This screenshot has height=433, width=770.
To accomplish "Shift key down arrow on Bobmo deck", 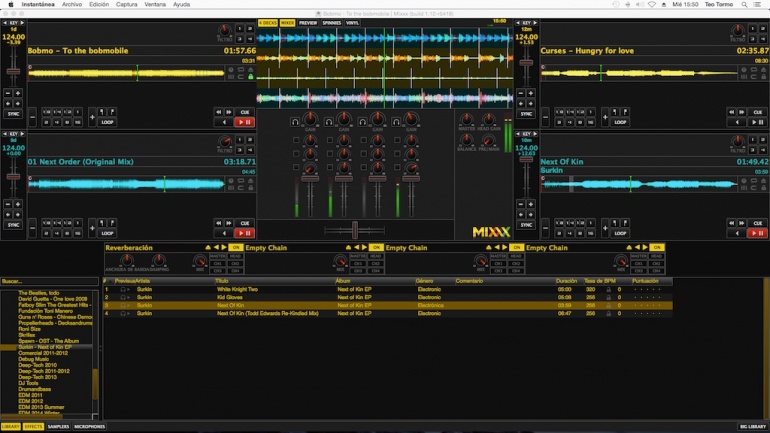I will 5,23.
